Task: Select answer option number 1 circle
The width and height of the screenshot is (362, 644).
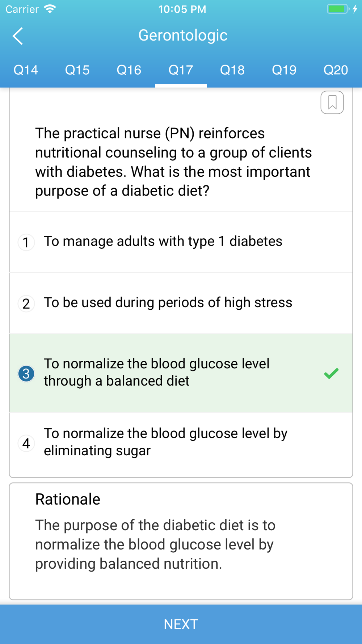Action: (x=26, y=242)
